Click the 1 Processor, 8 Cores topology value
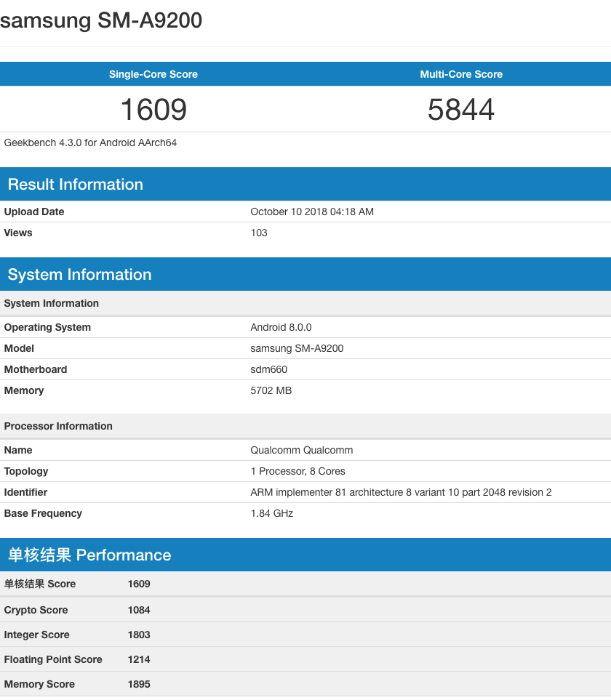The image size is (611, 700). tap(297, 471)
